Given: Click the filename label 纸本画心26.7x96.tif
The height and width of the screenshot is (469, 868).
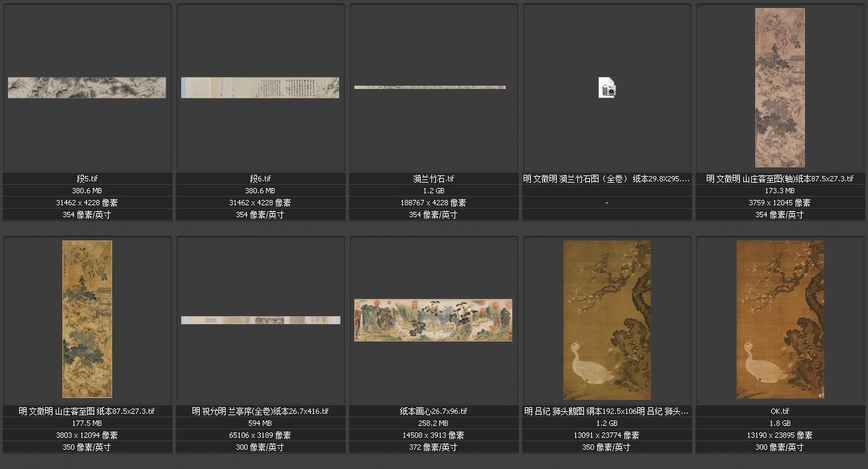Looking at the screenshot, I should click(x=433, y=411).
